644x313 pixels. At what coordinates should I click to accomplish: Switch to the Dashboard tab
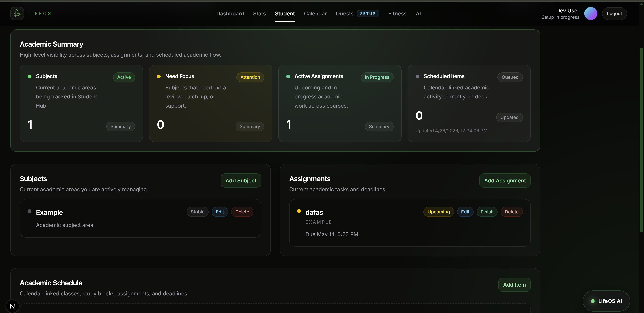[230, 13]
